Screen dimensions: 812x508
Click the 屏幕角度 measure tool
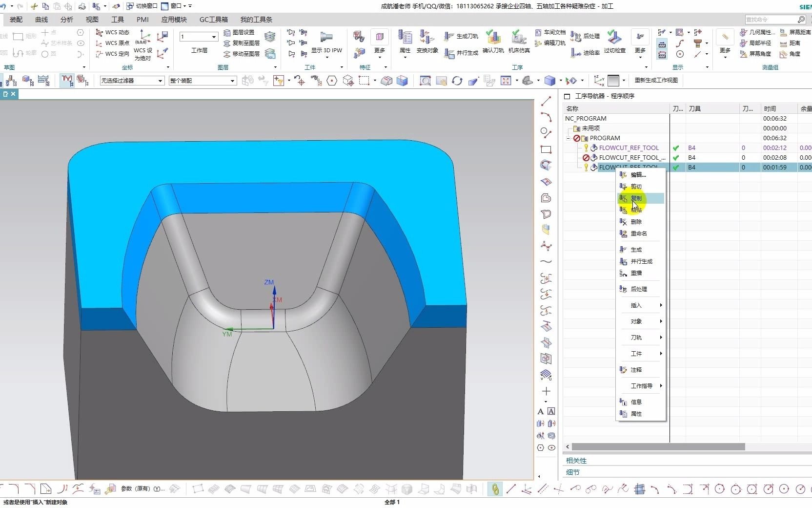(x=756, y=54)
